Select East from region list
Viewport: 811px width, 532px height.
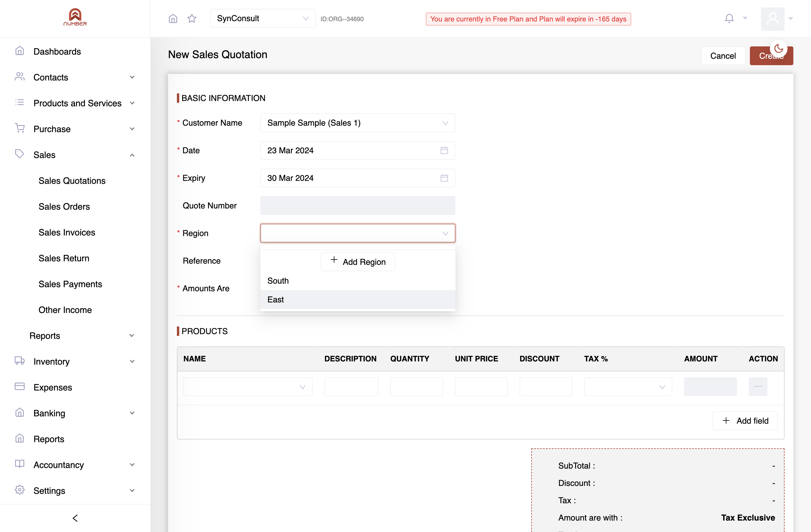357,299
